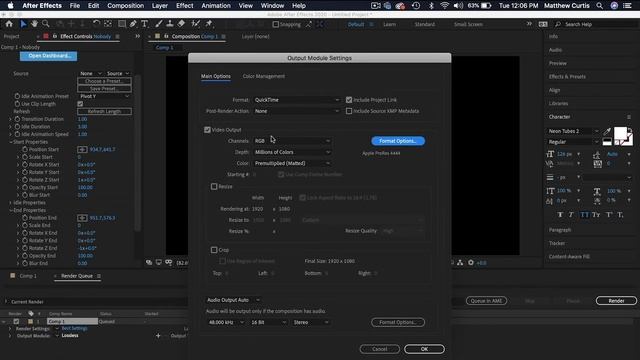Toggle render checkbox for Comp 1 queue item
Viewport: 640px width, 360px height.
(x=16, y=322)
